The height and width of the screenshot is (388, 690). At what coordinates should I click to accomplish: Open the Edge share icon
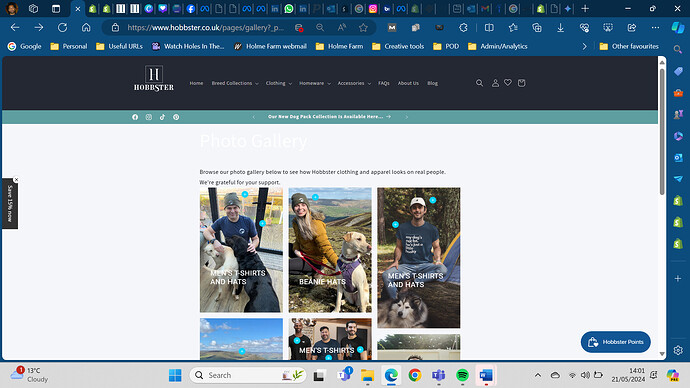(x=632, y=27)
